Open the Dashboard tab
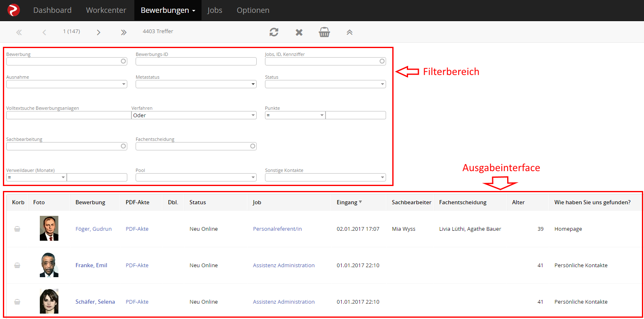644x319 pixels. click(52, 10)
